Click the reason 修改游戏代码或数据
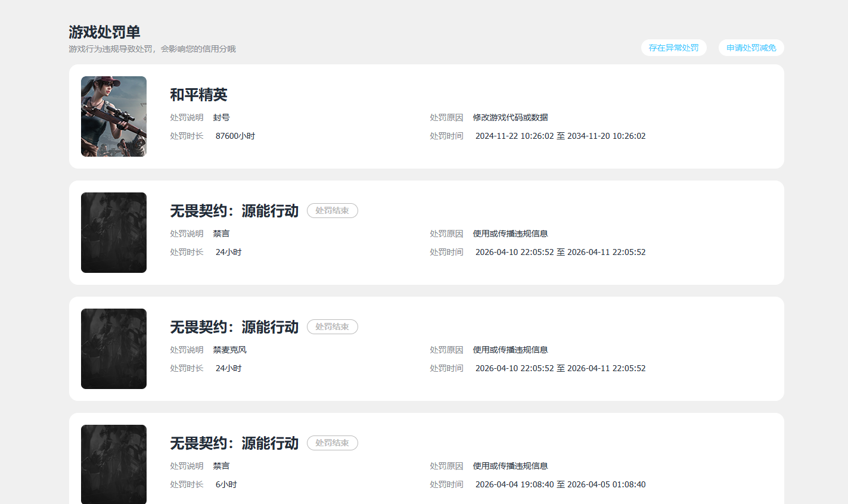 coord(510,117)
